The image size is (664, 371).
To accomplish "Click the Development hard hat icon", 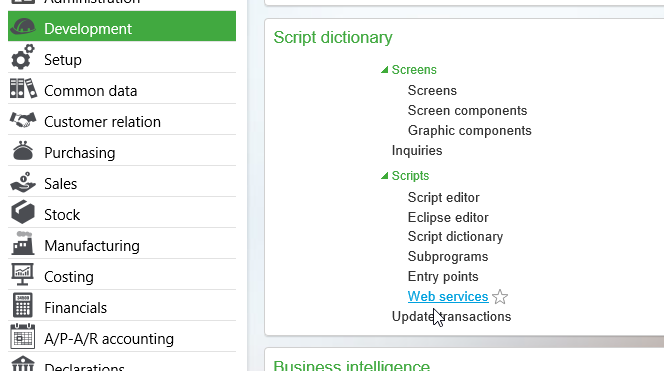I will click(22, 27).
